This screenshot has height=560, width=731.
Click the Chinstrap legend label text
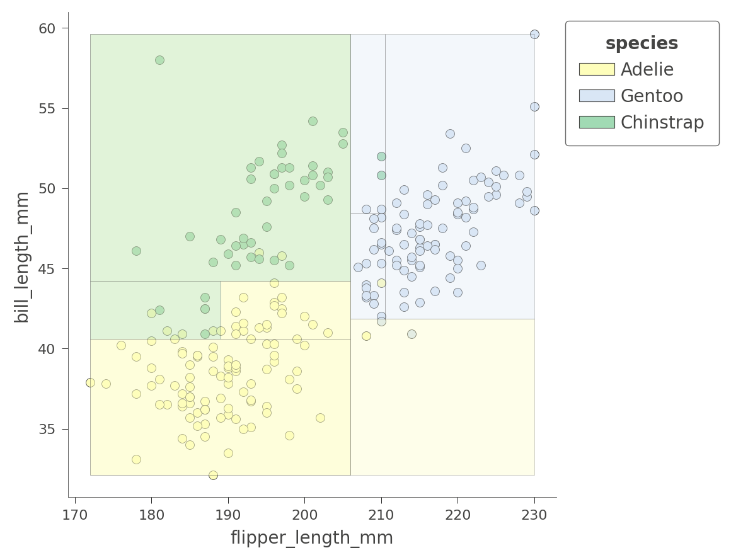[662, 123]
